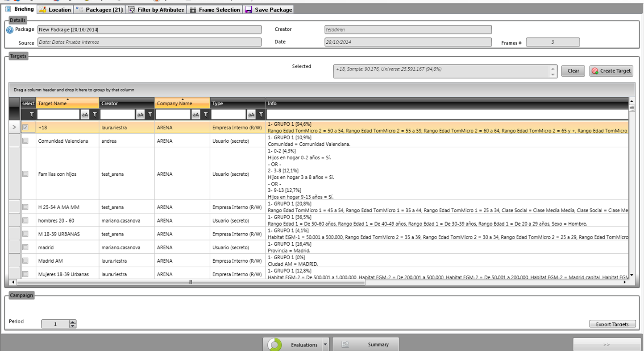This screenshot has width=644, height=351.
Task: Toggle case-sensitive aA icon for Type filter
Action: (251, 115)
